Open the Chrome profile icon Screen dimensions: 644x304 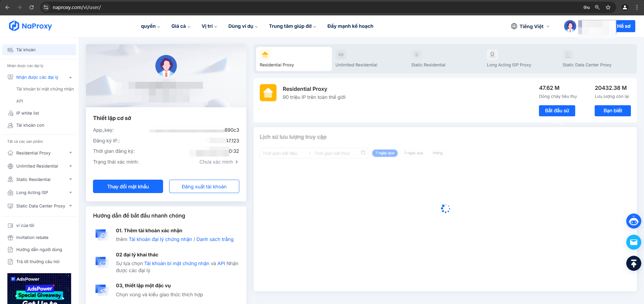(625, 7)
